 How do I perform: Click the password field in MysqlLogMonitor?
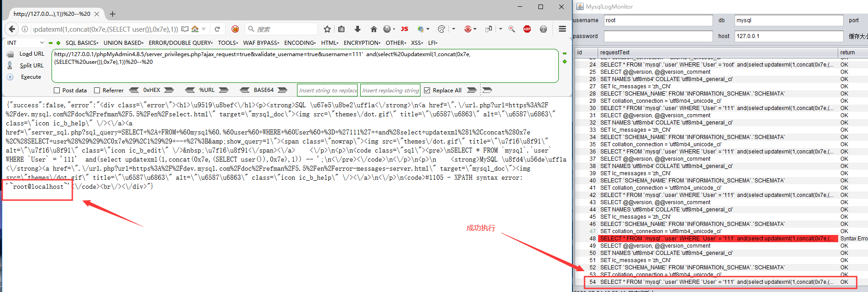coord(658,36)
